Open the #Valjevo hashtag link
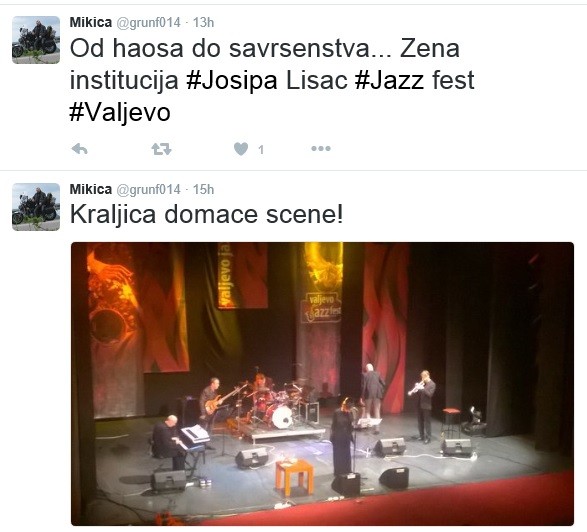The image size is (587, 532). pyautogui.click(x=120, y=112)
